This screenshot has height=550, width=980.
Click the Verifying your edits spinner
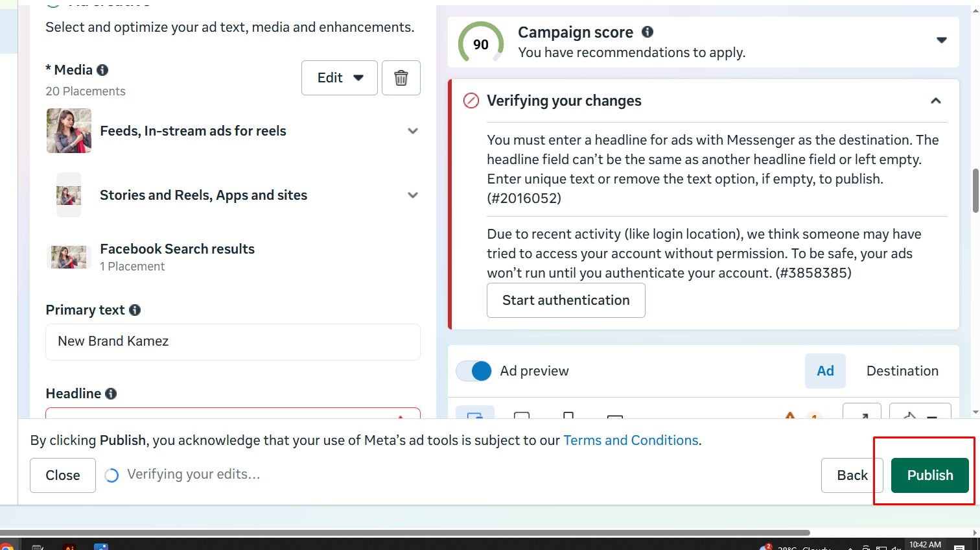point(111,475)
